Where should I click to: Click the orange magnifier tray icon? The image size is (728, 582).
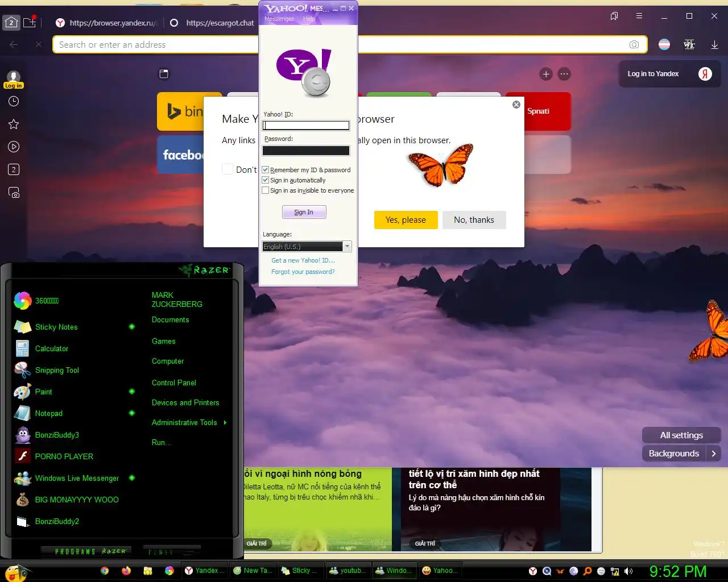[x=588, y=571]
